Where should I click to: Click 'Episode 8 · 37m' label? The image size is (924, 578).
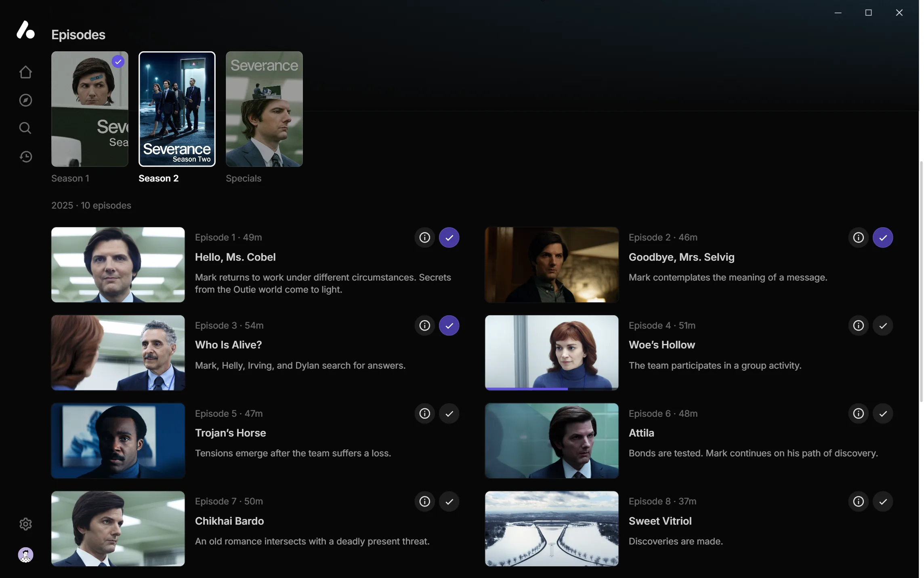(x=662, y=501)
